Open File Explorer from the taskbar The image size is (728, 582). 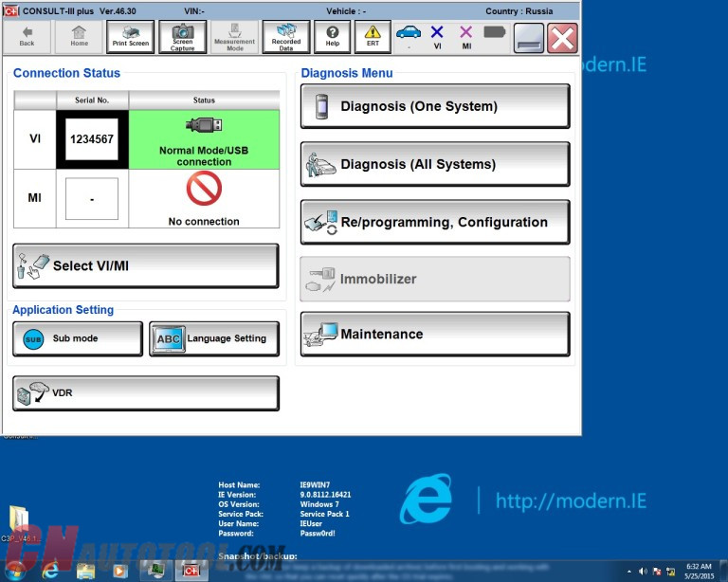(85, 571)
